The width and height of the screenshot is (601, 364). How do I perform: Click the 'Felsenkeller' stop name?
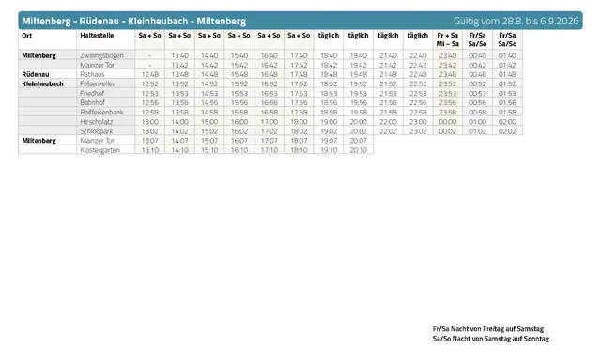coord(98,83)
